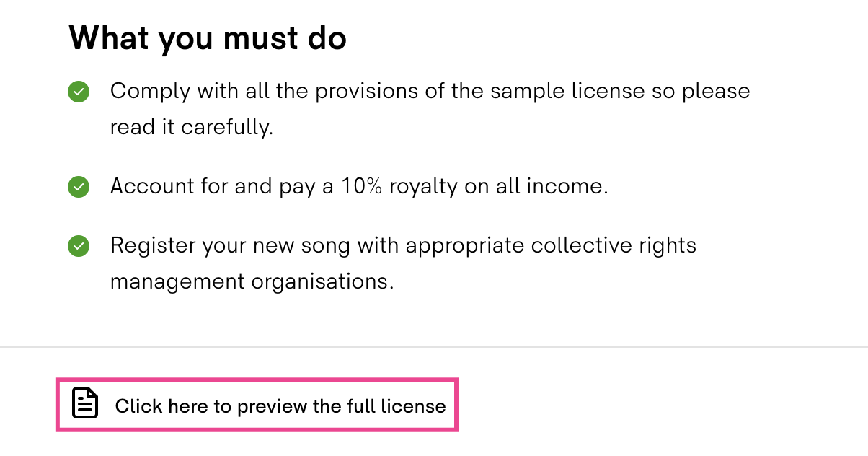
Task: Click the pink border of the license box
Action: pyautogui.click(x=257, y=379)
